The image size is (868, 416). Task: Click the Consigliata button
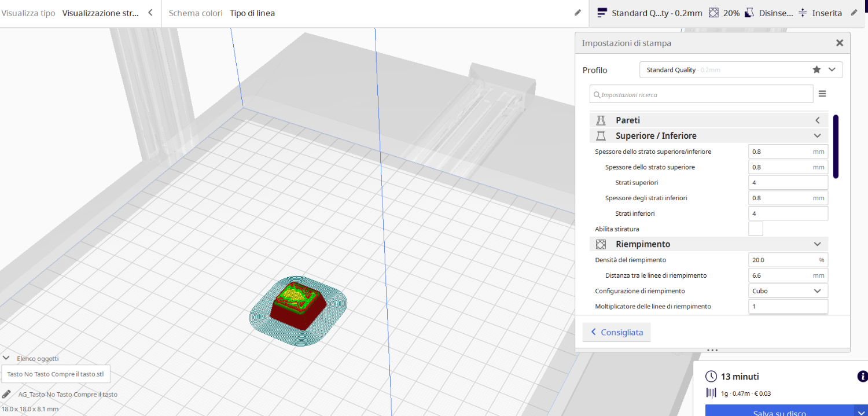(x=617, y=332)
